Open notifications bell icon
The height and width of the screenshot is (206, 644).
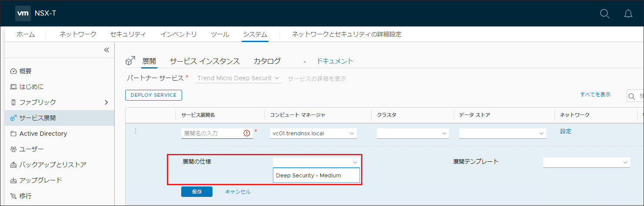(628, 13)
